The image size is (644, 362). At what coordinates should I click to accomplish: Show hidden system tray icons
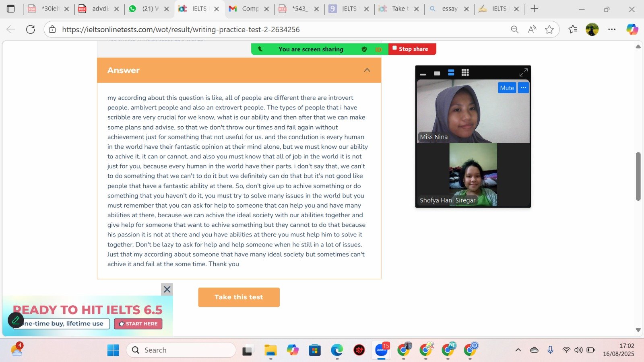click(x=518, y=350)
